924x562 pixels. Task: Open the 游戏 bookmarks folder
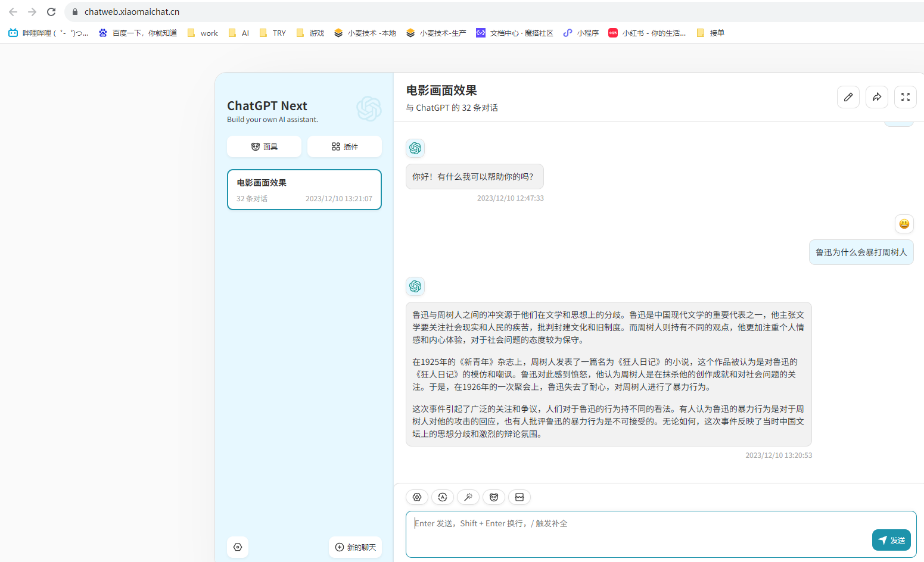310,33
